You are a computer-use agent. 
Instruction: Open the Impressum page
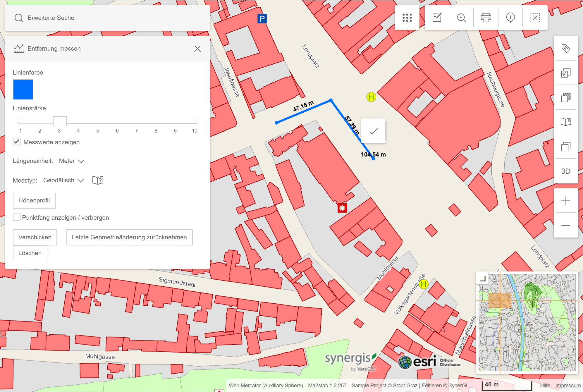(x=567, y=385)
